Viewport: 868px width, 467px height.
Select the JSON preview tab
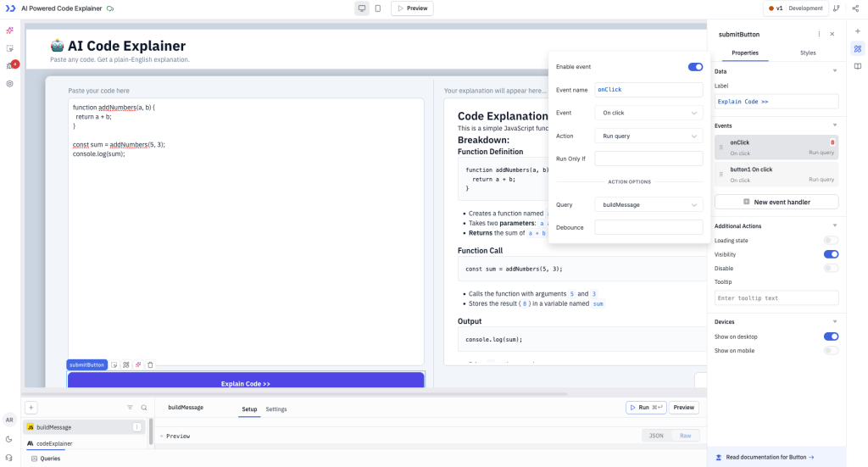tap(656, 436)
